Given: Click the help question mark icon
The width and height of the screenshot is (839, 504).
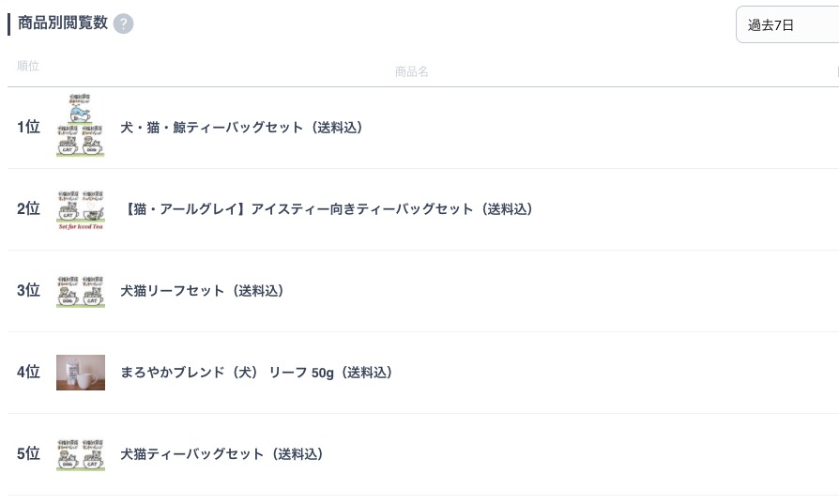Looking at the screenshot, I should pyautogui.click(x=124, y=23).
